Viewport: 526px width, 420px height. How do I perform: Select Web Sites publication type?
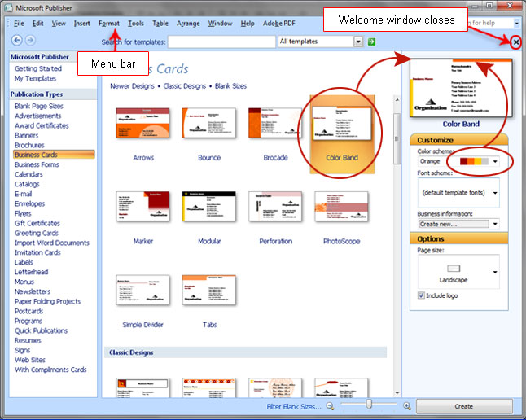coord(30,360)
